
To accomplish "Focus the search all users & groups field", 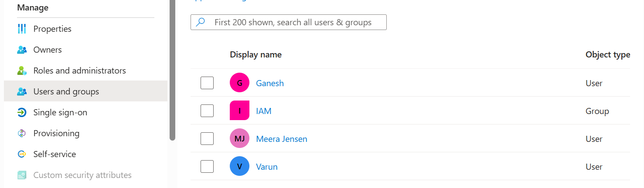I will pos(289,22).
